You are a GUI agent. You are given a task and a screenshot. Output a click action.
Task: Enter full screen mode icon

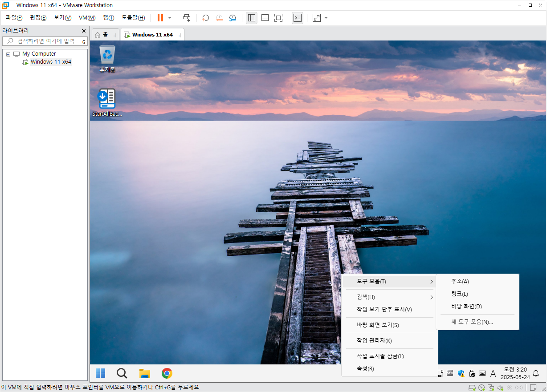(x=278, y=18)
